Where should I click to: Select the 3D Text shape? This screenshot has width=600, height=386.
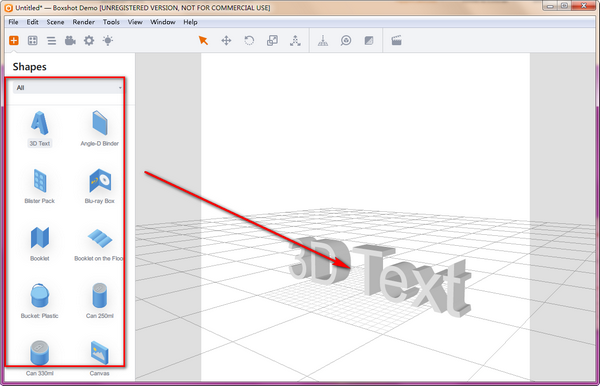click(x=40, y=129)
